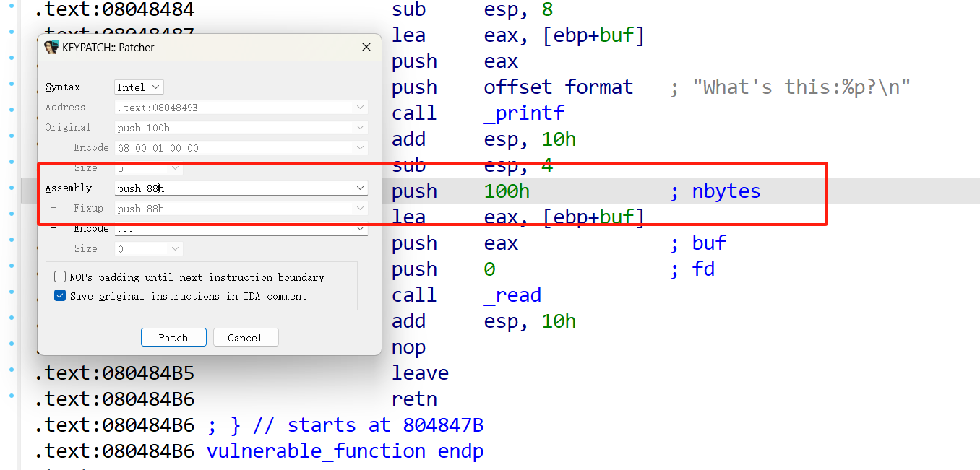Click the Patch button

[x=173, y=338]
